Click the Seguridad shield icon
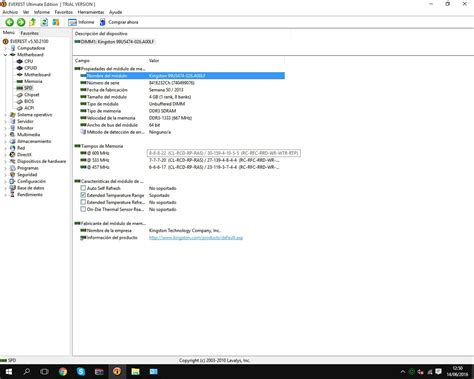Viewport: 474px width, 379px height. (13, 175)
